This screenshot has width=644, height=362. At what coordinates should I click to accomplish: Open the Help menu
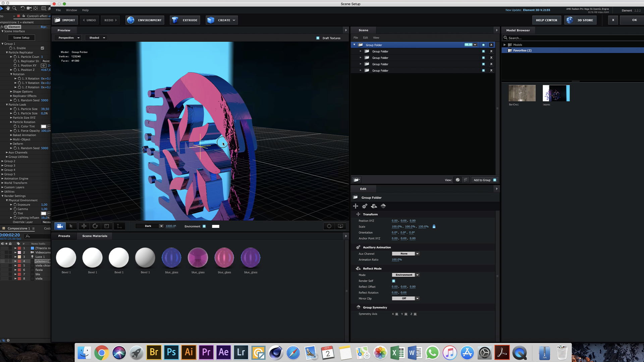[x=86, y=10]
